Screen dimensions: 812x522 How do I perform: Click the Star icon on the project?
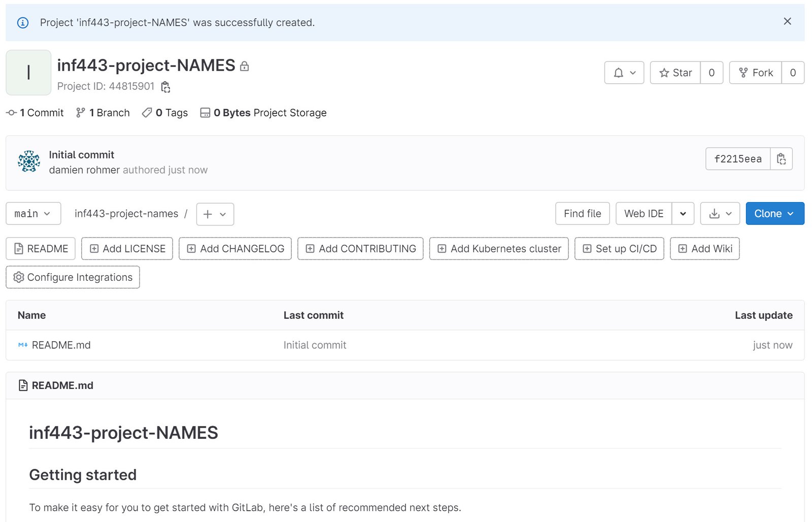click(x=664, y=73)
